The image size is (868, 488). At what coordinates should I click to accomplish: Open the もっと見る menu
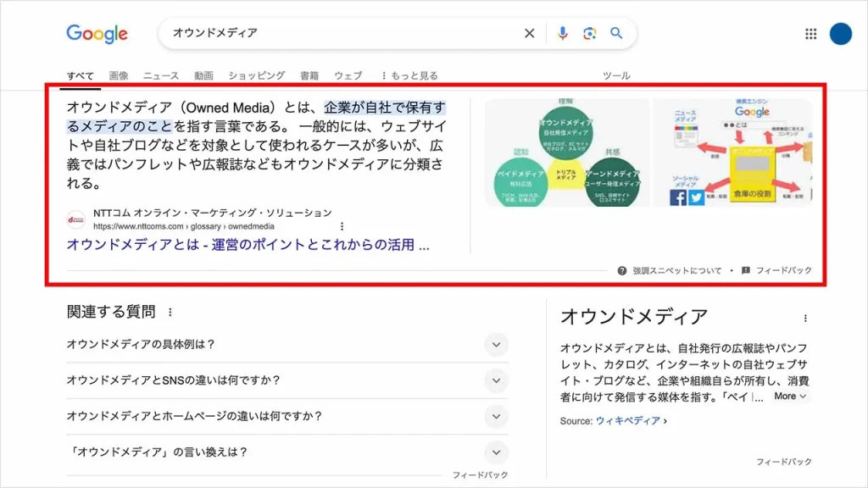409,75
